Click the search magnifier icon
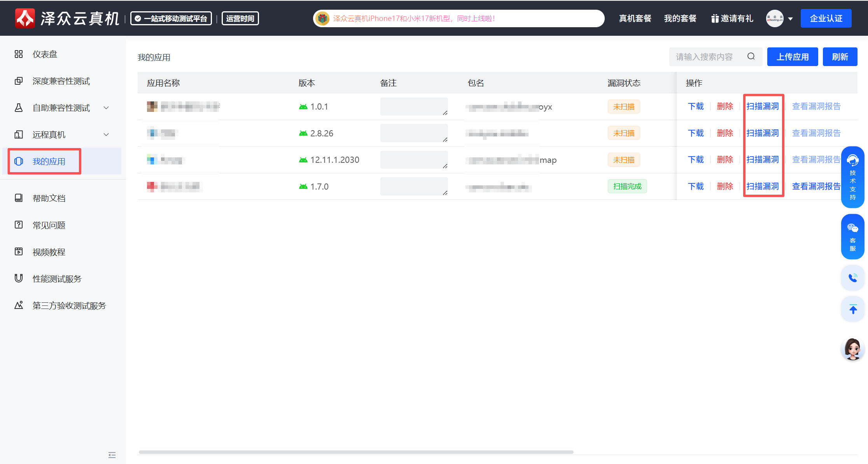The height and width of the screenshot is (464, 868). pos(751,57)
